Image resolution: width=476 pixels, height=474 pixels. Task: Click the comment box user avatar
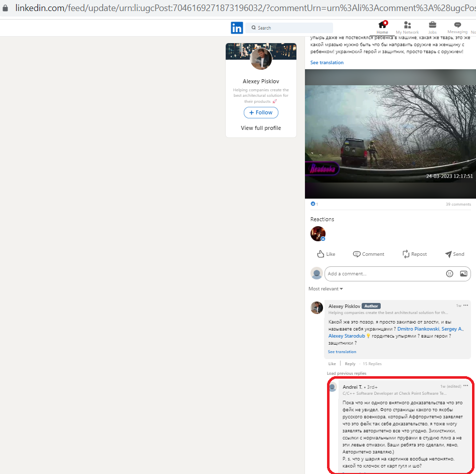click(316, 273)
